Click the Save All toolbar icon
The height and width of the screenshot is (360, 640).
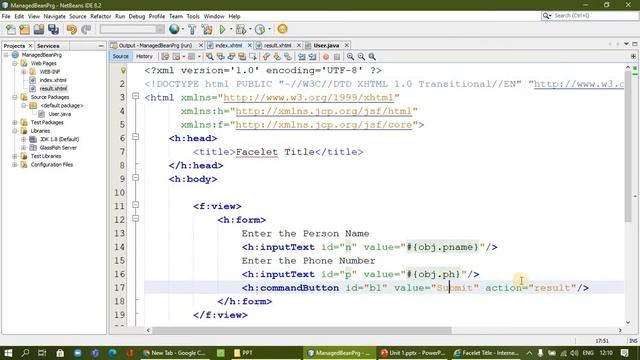coord(53,29)
